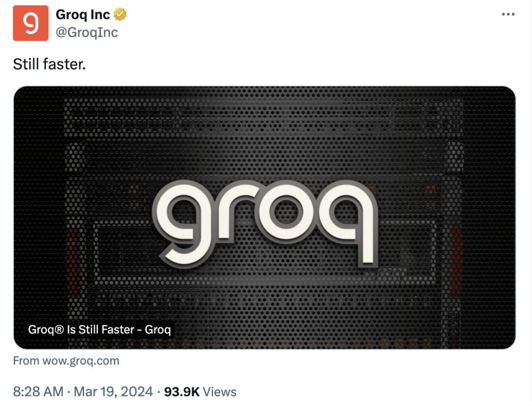Open the three-dot more options menu
The height and width of the screenshot is (402, 532).
[508, 14]
